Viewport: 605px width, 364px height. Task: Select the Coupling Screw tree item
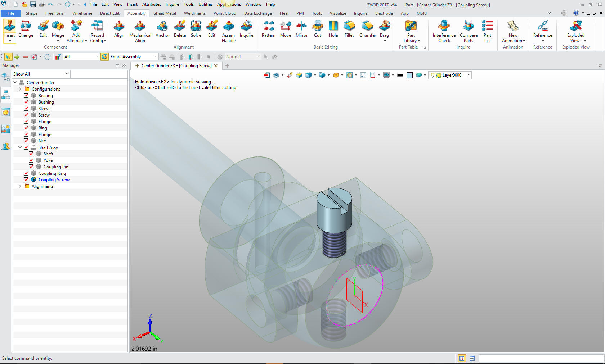54,179
